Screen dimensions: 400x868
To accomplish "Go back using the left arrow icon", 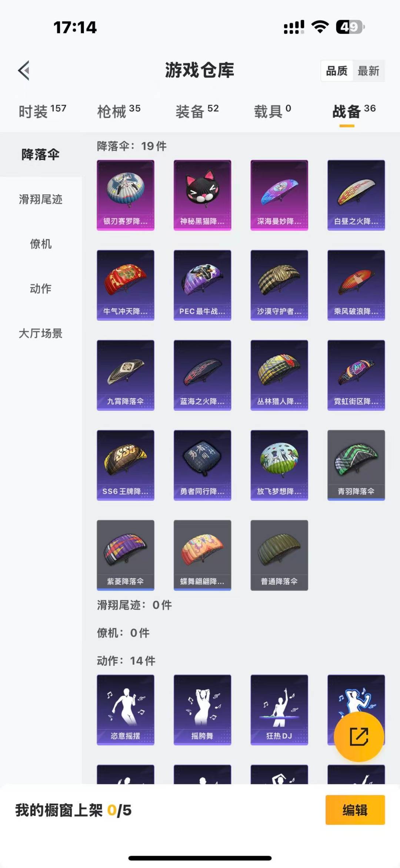I will point(24,70).
